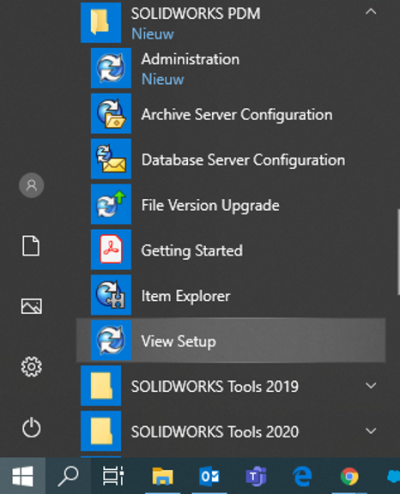Collapse the SOLIDWORKS PDM folder chevron
Viewport: 400px width, 494px height.
371,12
